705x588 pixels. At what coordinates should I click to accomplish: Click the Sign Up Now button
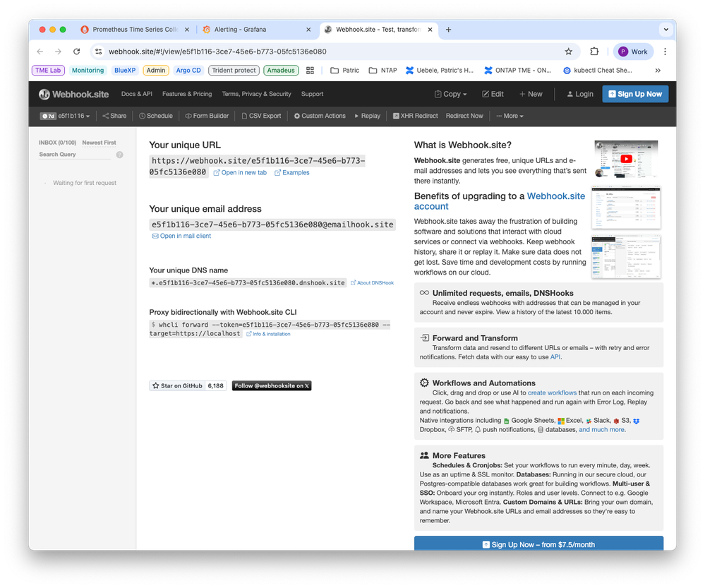[637, 93]
